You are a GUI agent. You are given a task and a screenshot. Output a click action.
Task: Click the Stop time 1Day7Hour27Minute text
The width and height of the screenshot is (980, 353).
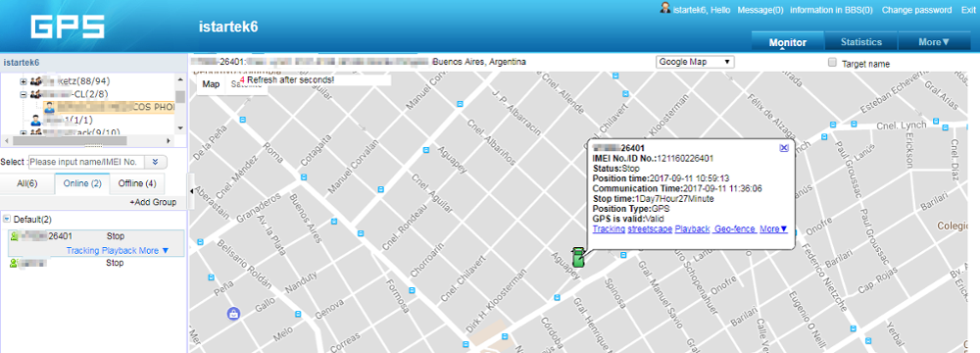[x=674, y=199]
